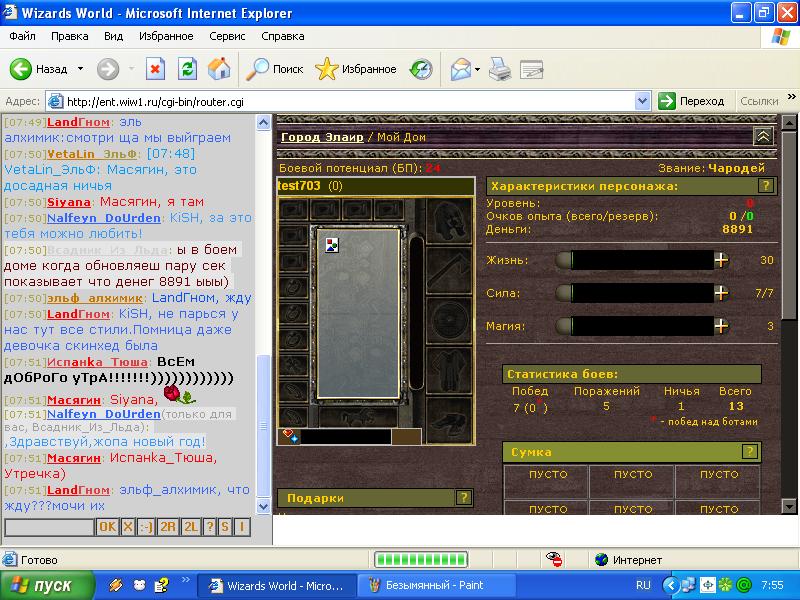Click the address bar URL field
This screenshot has height=600, width=800.
[342, 102]
